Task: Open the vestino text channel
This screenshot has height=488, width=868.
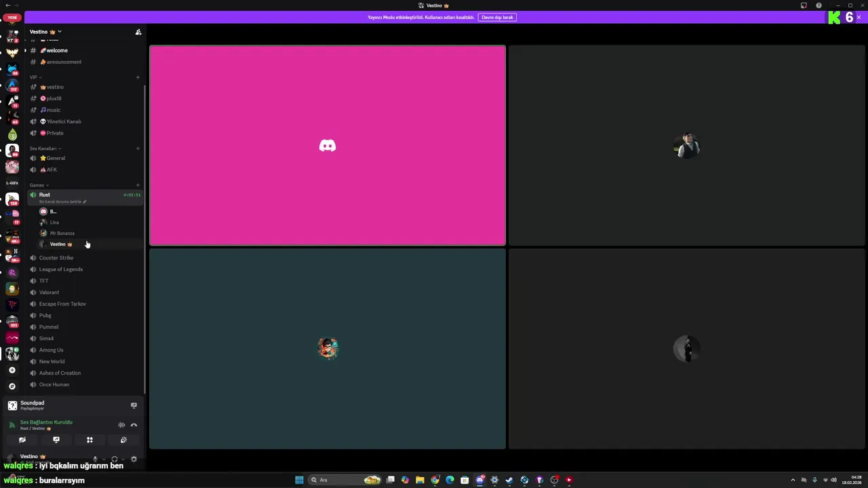Action: pyautogui.click(x=85, y=87)
